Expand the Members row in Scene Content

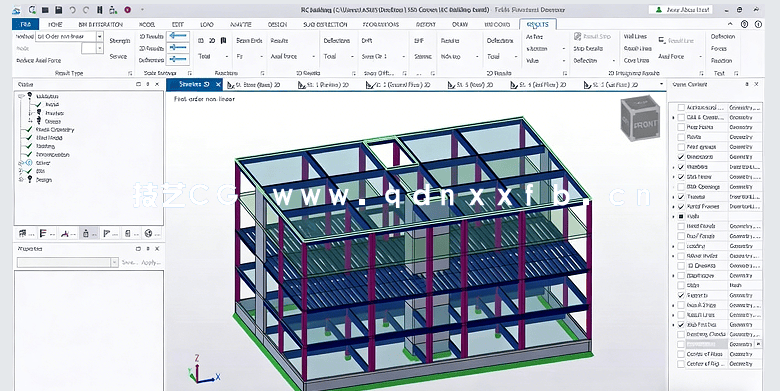click(674, 167)
